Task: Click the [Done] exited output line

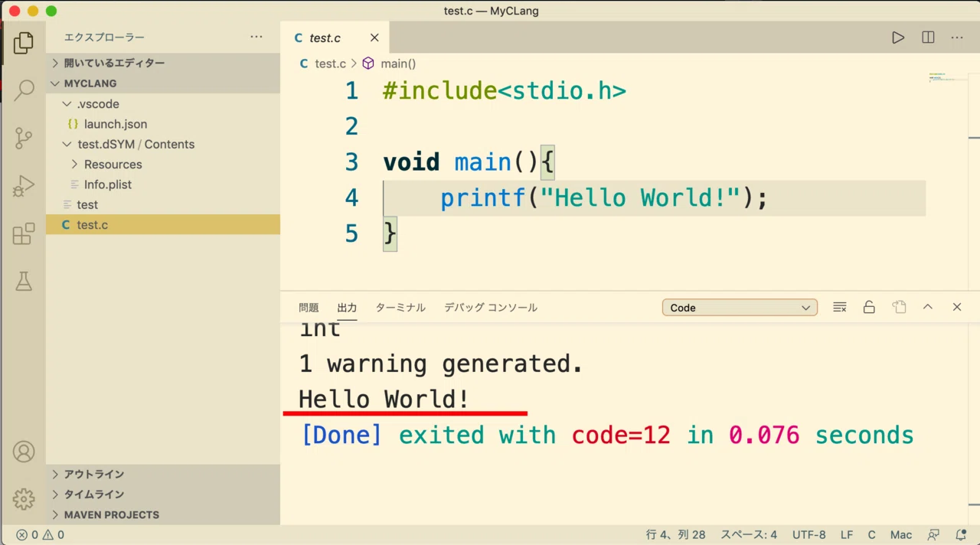Action: click(x=607, y=436)
